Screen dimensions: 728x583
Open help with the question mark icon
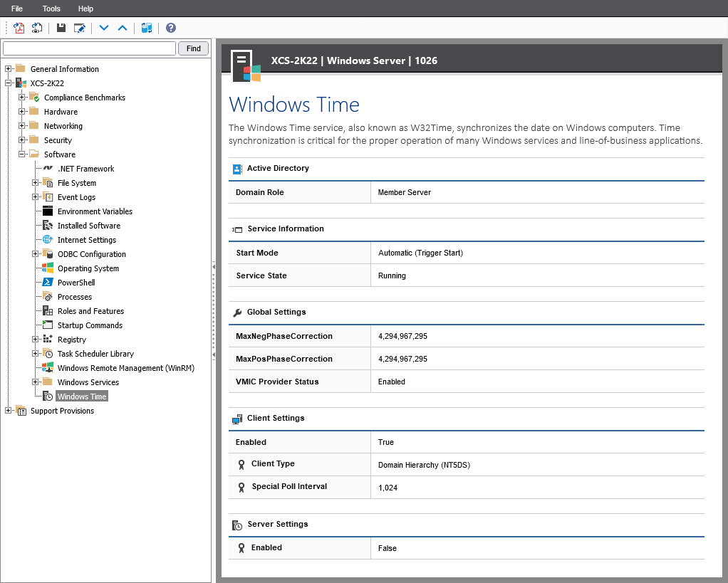pyautogui.click(x=171, y=28)
